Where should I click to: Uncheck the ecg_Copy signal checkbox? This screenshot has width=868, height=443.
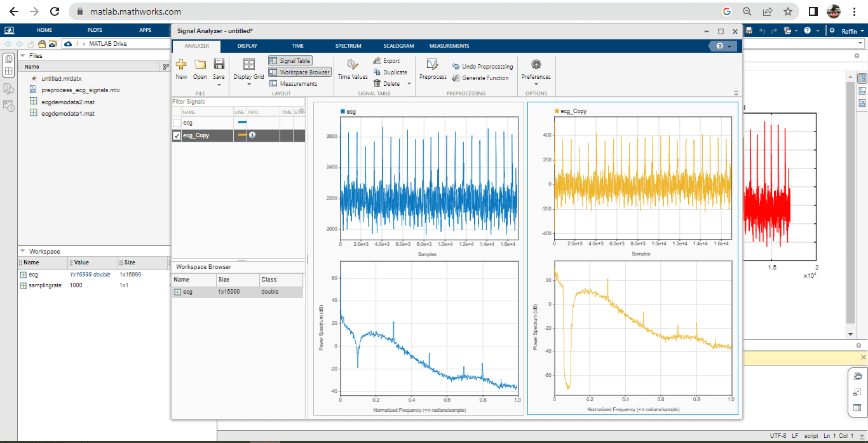pos(177,135)
